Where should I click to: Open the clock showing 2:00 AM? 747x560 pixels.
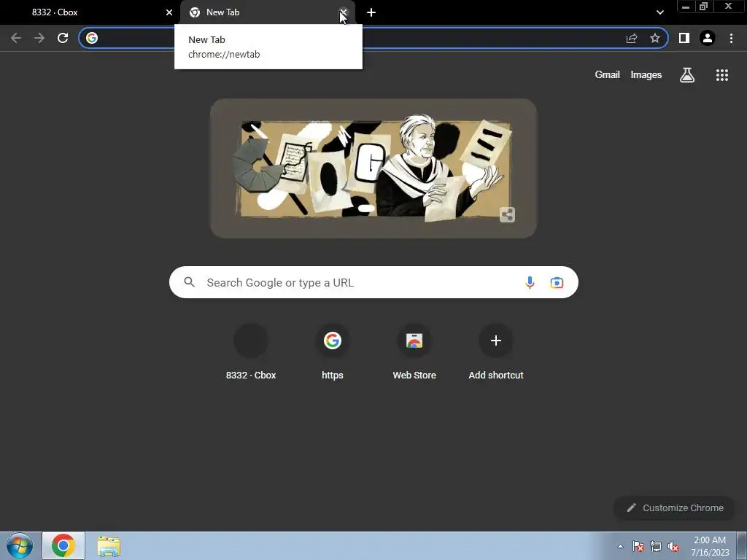tap(710, 546)
